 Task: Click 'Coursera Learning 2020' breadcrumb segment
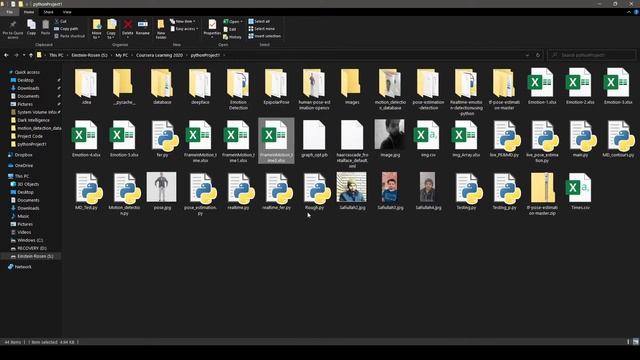click(x=159, y=55)
